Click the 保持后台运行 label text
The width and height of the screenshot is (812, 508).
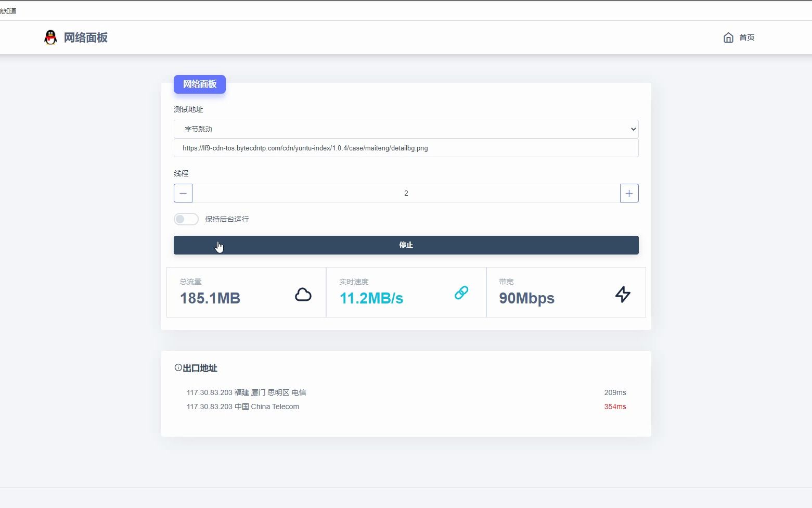[x=227, y=219]
